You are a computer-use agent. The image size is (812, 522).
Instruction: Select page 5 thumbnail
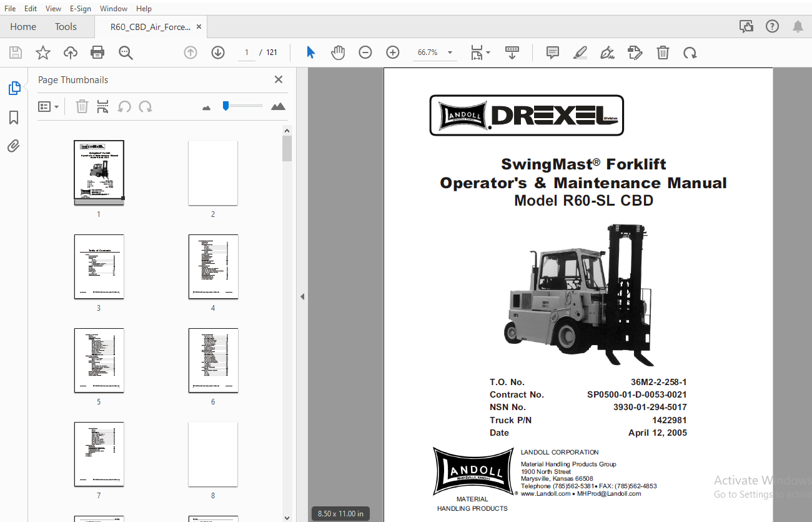[99, 361]
